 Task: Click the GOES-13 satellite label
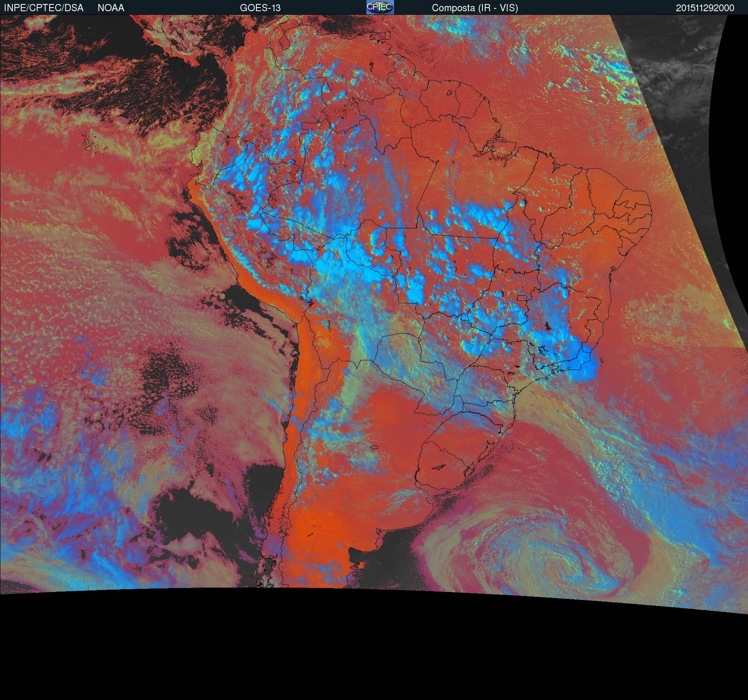260,8
